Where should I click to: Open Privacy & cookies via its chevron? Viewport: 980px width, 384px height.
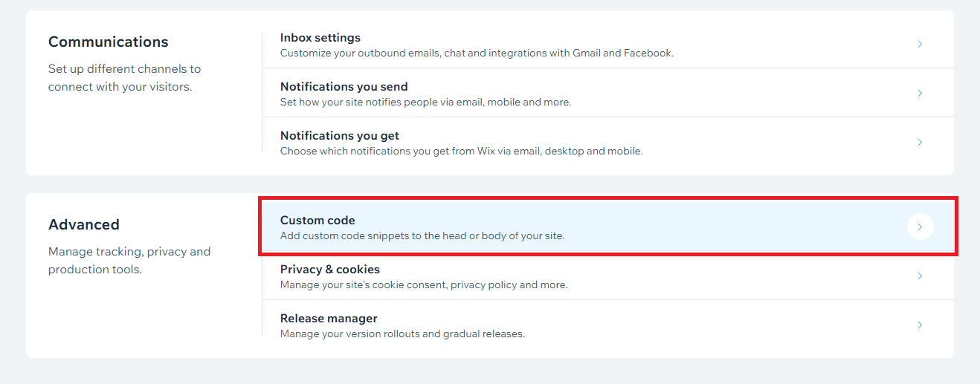coord(920,276)
